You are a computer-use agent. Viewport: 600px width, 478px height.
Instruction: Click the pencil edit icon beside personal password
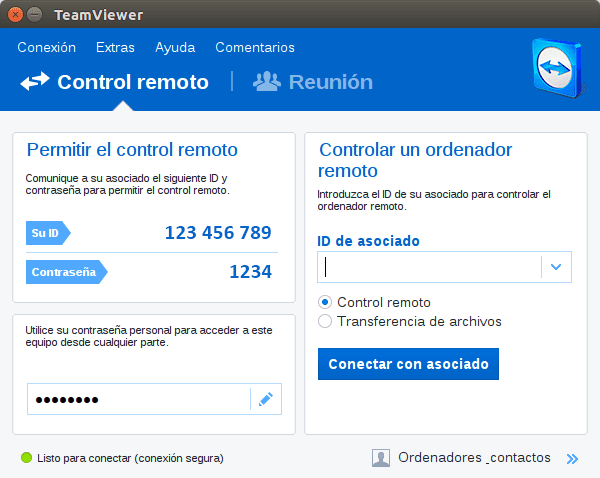(266, 399)
